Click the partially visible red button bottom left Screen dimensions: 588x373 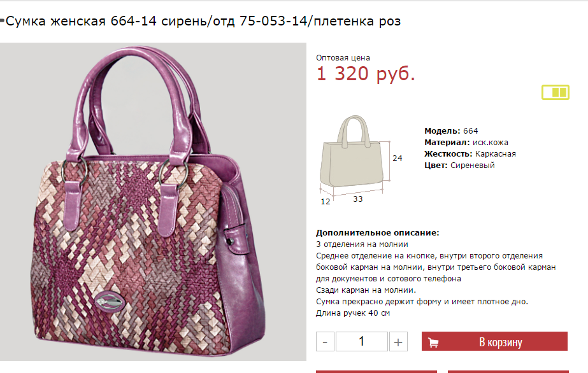tap(376, 372)
